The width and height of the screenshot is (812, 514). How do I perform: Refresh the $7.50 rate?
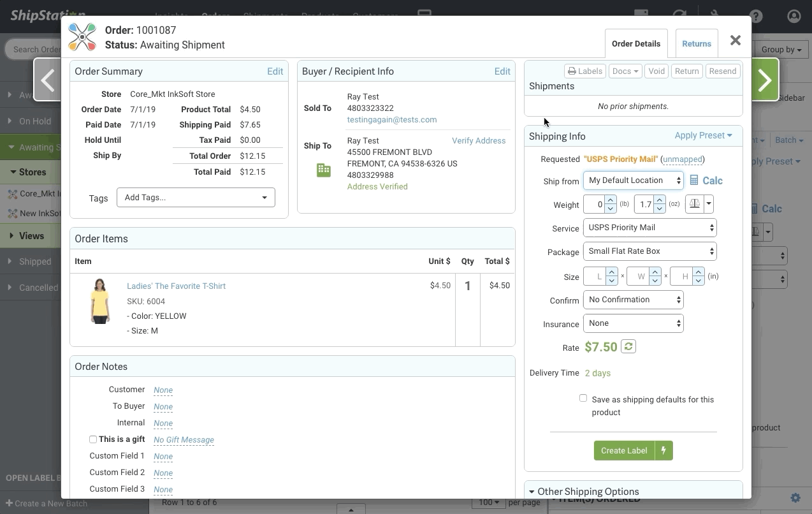628,346
